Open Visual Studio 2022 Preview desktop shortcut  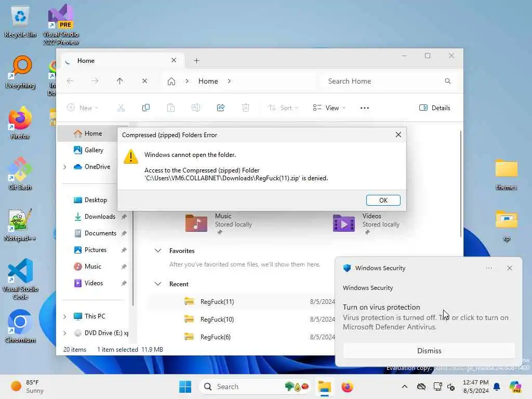61,24
